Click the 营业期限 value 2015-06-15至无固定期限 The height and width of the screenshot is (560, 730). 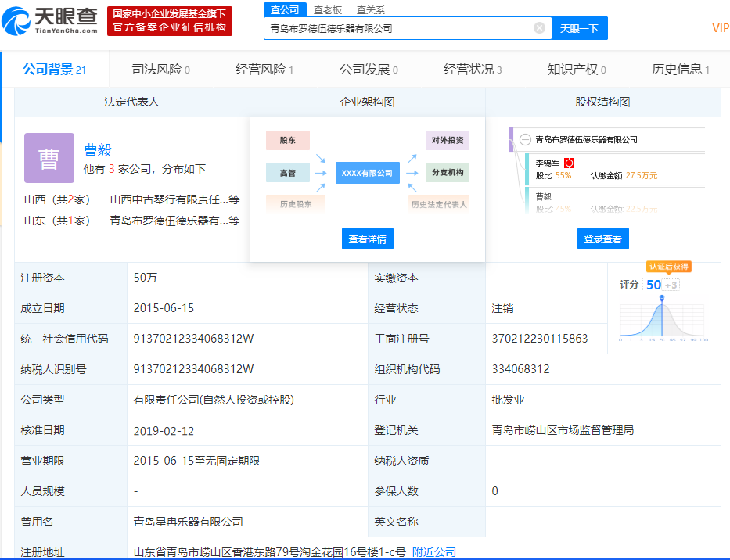(196, 461)
